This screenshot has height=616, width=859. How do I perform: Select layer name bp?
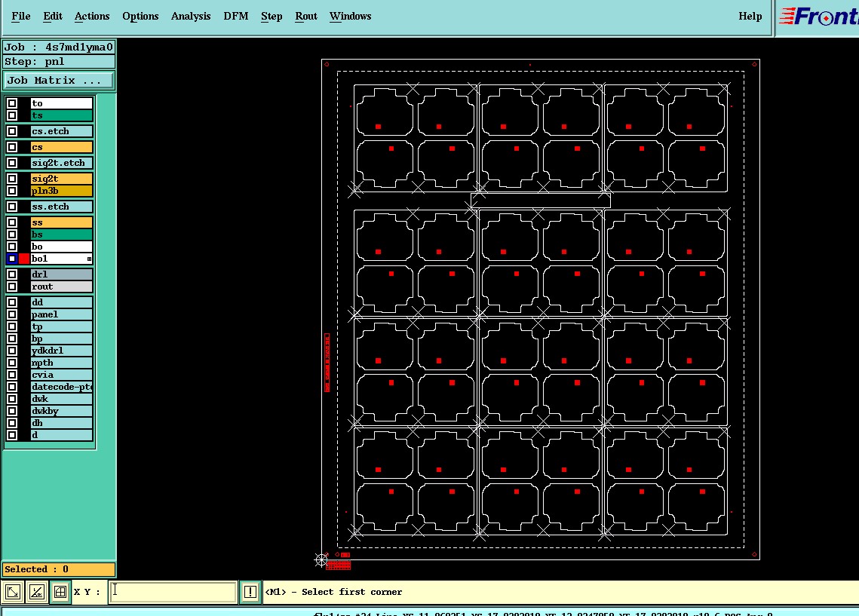coord(61,339)
